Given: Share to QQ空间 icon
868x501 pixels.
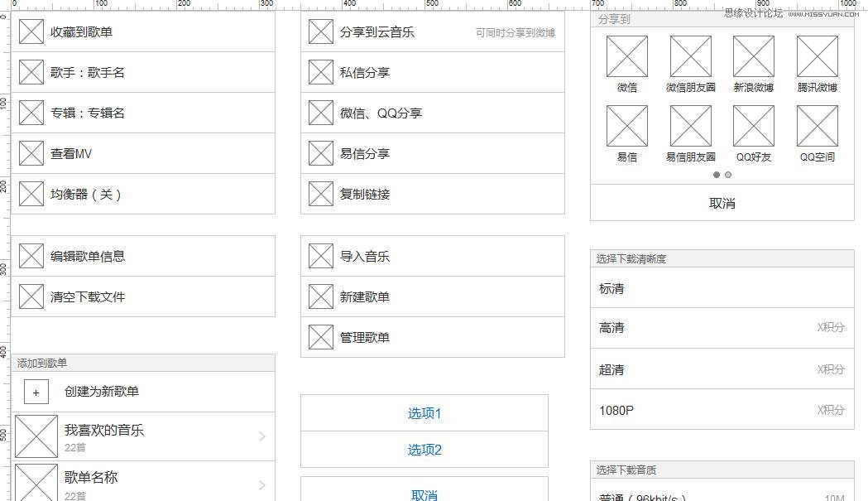Looking at the screenshot, I should click(818, 127).
